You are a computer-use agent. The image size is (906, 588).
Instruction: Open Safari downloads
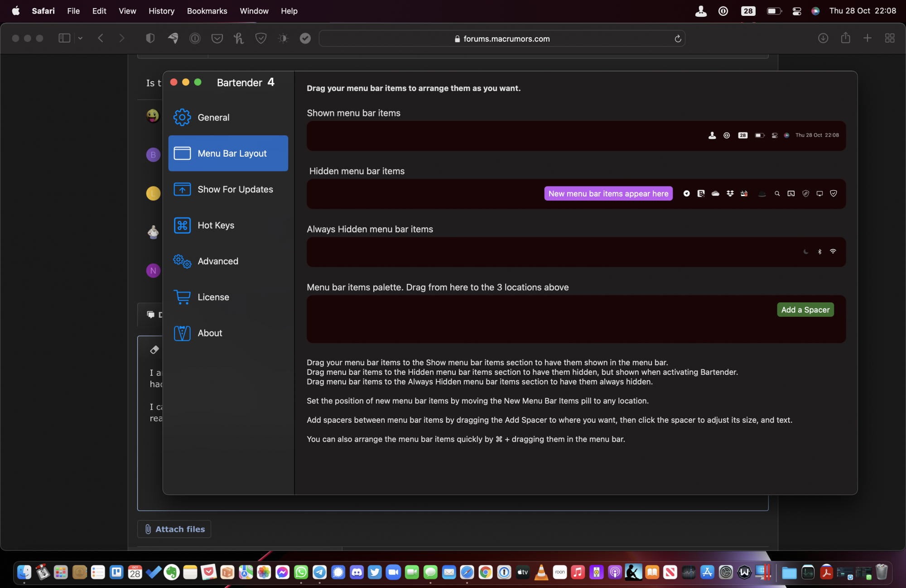coord(823,38)
